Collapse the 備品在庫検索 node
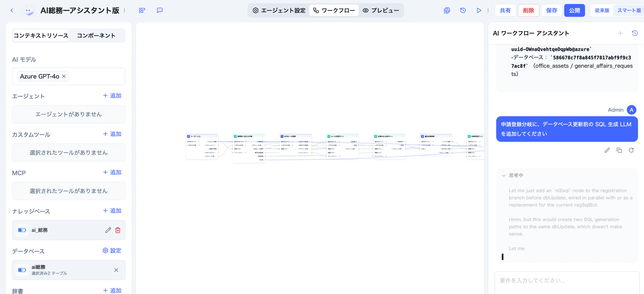 pyautogui.click(x=450, y=137)
